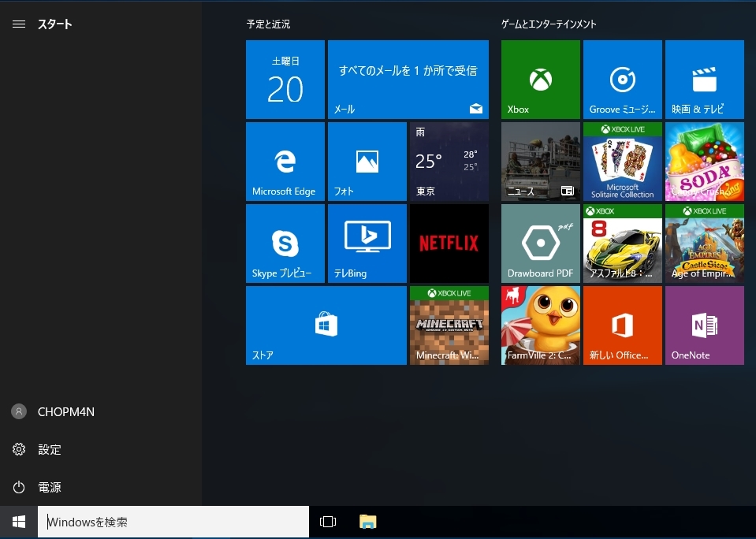
Task: Open the Movies & TV tile
Action: click(705, 80)
